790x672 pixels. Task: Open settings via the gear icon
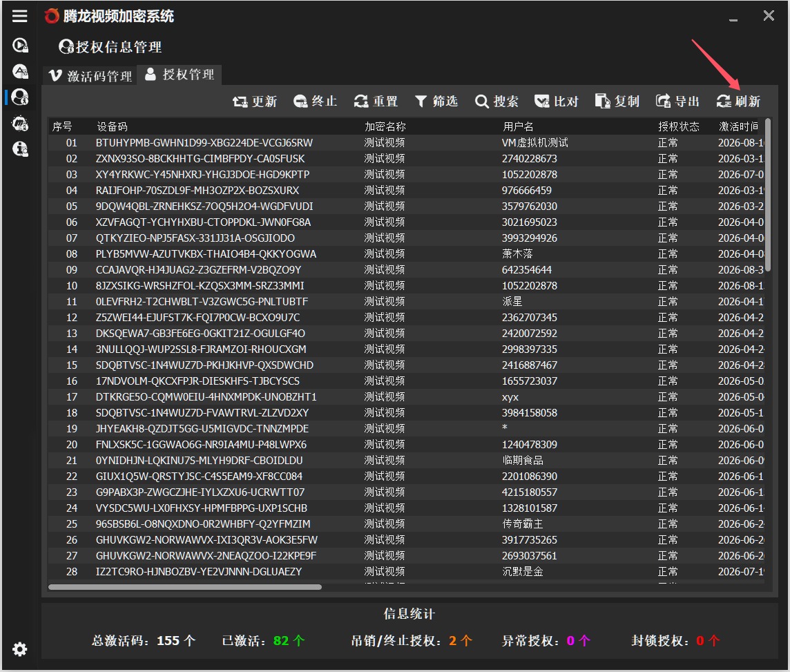pos(19,649)
